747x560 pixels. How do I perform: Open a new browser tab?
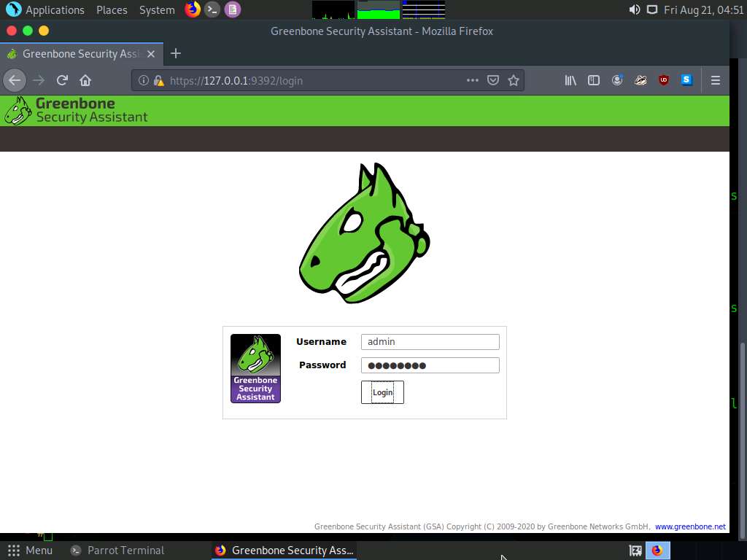(176, 53)
